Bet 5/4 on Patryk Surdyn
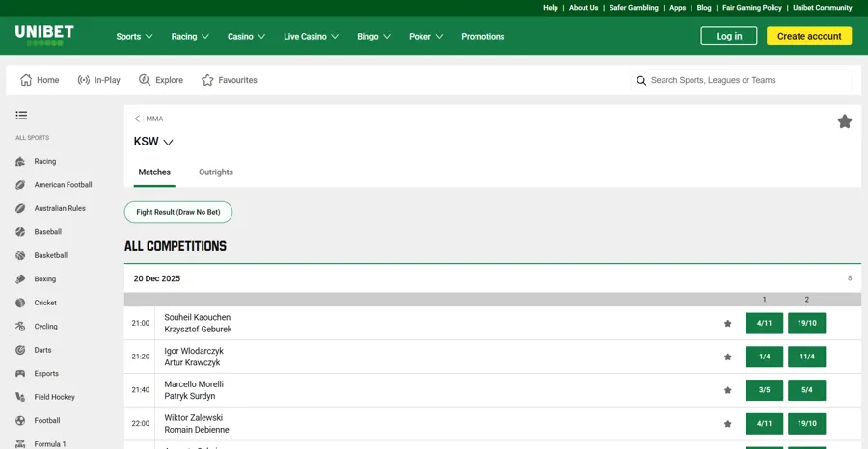 pyautogui.click(x=806, y=390)
